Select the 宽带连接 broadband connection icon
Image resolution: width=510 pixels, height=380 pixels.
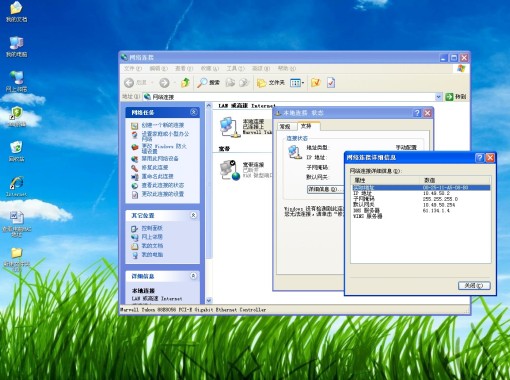[230, 170]
